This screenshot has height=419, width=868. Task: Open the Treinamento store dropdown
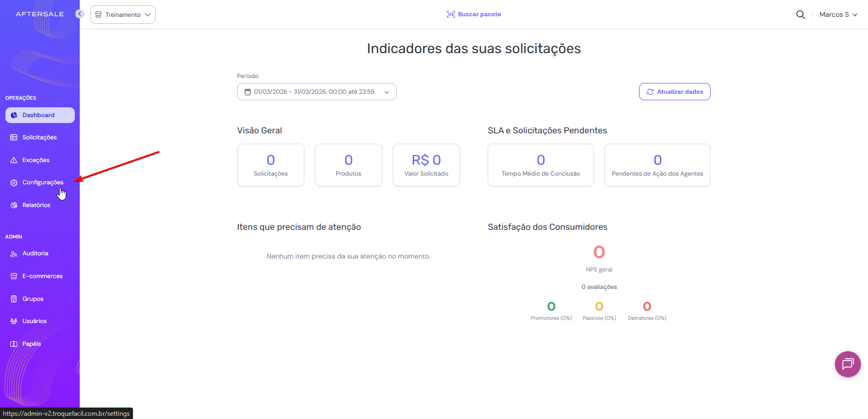click(123, 15)
